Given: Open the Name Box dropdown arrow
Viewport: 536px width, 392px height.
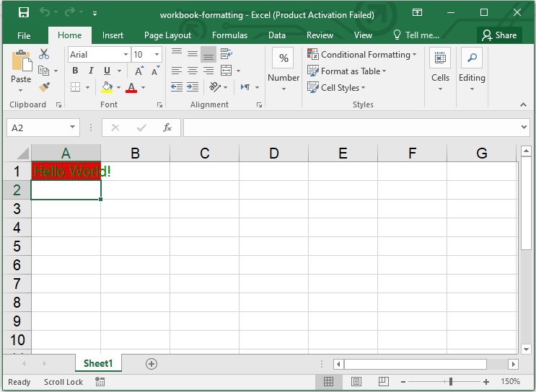Looking at the screenshot, I should click(x=73, y=128).
